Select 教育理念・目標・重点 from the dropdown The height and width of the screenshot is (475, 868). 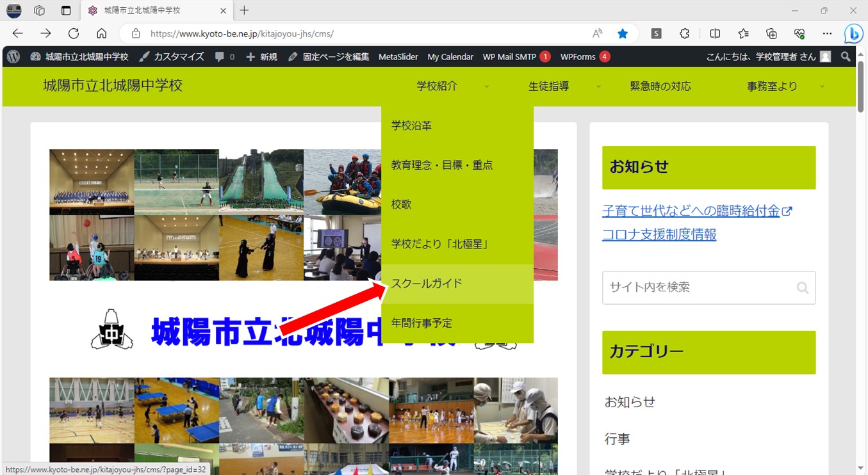(x=457, y=165)
